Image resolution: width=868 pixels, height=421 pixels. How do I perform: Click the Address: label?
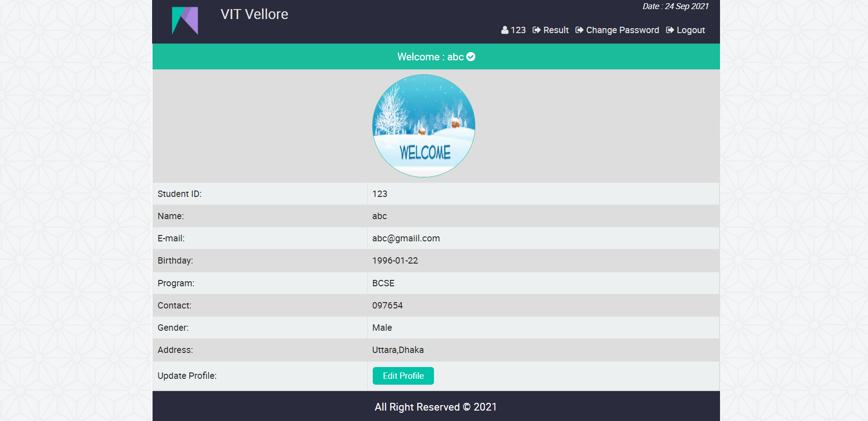click(x=175, y=350)
